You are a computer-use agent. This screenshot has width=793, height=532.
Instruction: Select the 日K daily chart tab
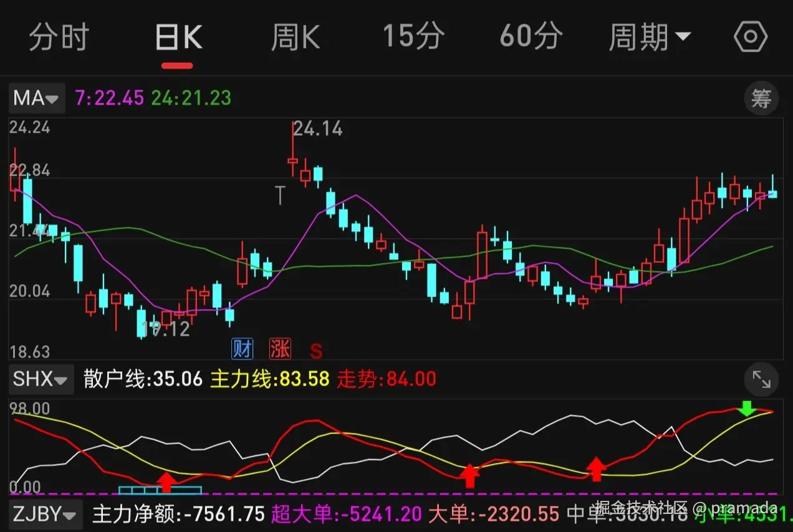coord(178,37)
